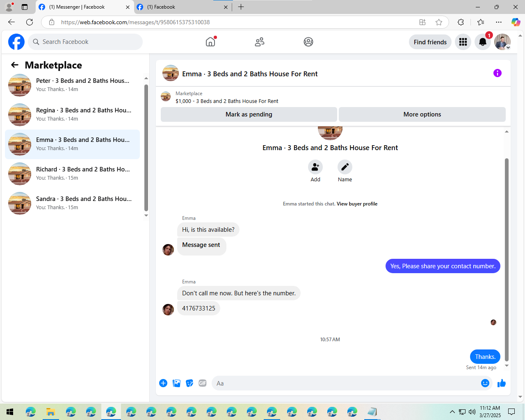Open the Favorites list icon
Image resolution: width=525 pixels, height=420 pixels.
click(x=481, y=22)
